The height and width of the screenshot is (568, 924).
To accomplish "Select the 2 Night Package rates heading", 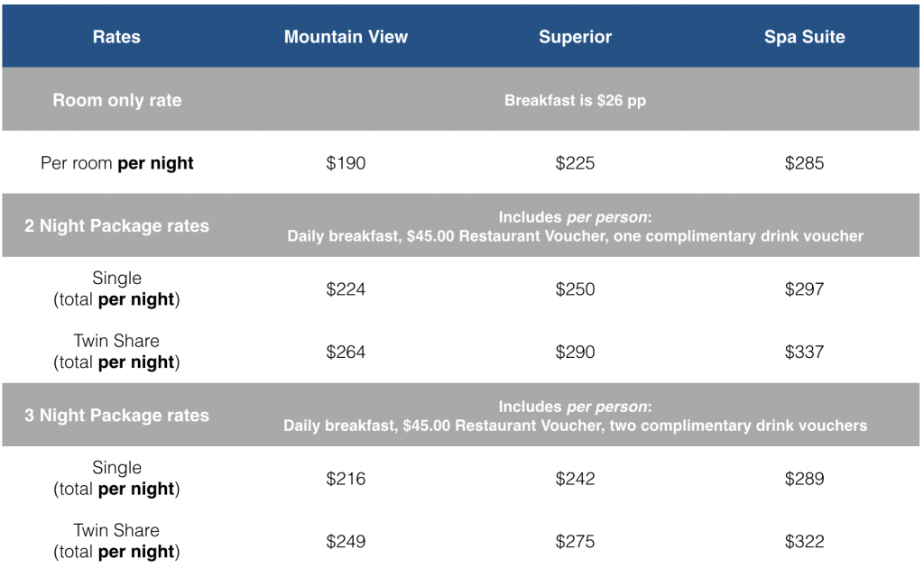I will 116,225.
